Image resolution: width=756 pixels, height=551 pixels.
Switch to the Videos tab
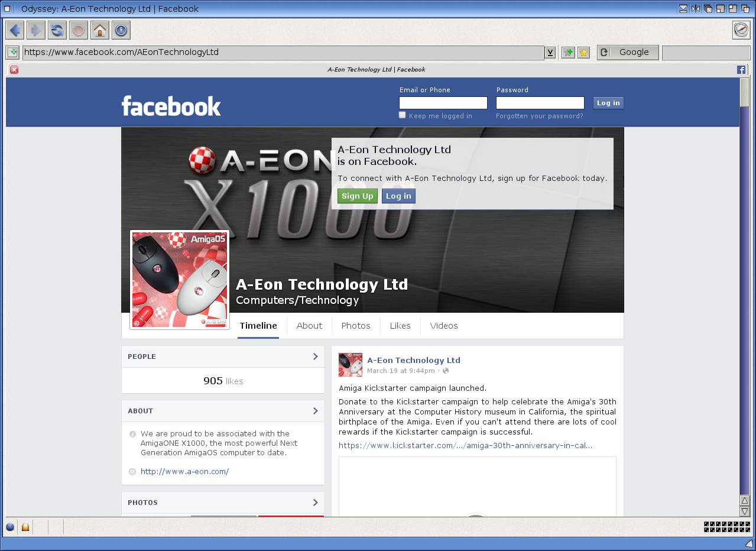444,326
